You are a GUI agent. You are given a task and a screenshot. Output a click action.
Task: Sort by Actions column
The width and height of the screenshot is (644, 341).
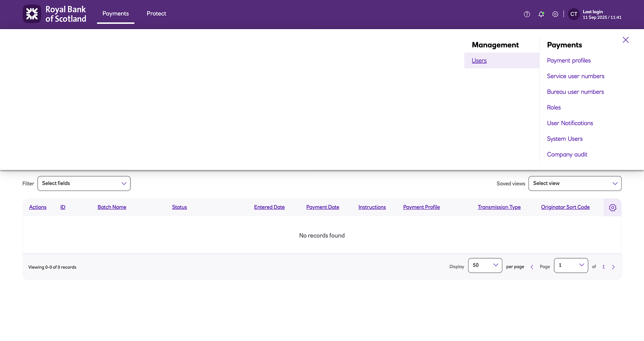click(x=38, y=207)
